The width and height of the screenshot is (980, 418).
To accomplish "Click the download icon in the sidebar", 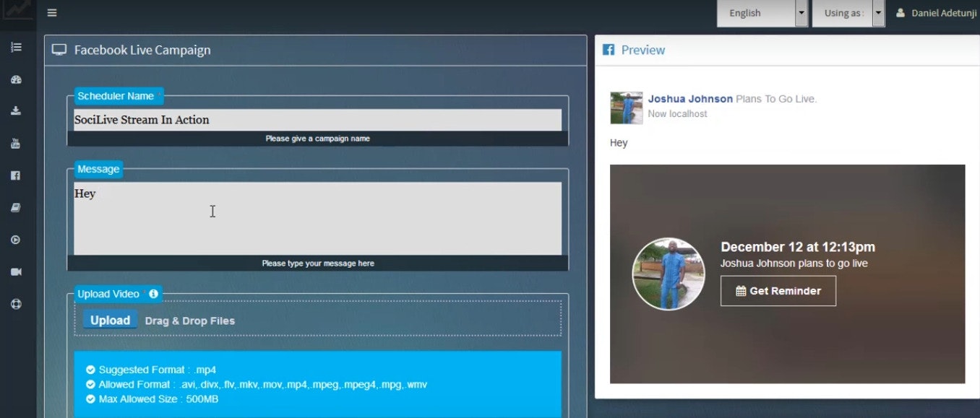I will (16, 110).
